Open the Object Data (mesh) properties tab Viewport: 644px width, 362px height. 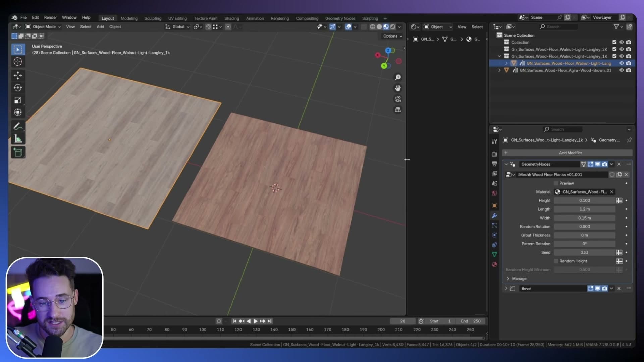coord(494,255)
